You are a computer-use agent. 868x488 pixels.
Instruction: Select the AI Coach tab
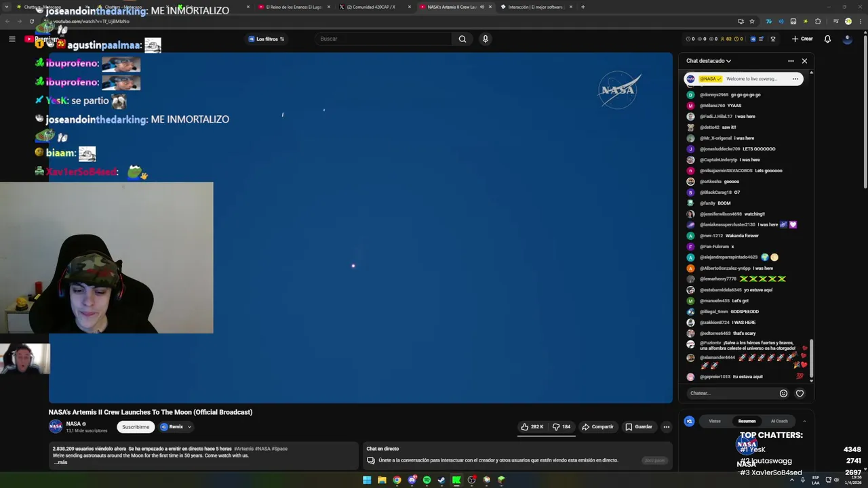tap(779, 421)
